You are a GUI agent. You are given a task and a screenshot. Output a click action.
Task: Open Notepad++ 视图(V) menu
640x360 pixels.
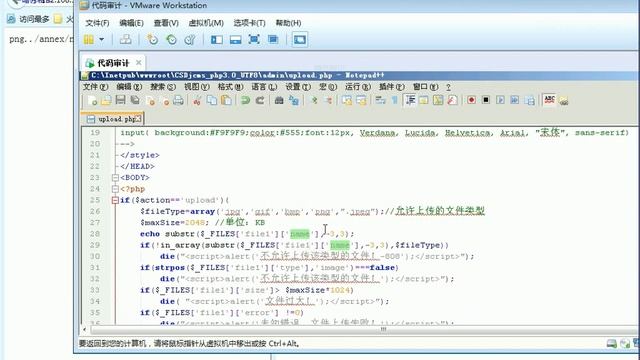pos(197,87)
